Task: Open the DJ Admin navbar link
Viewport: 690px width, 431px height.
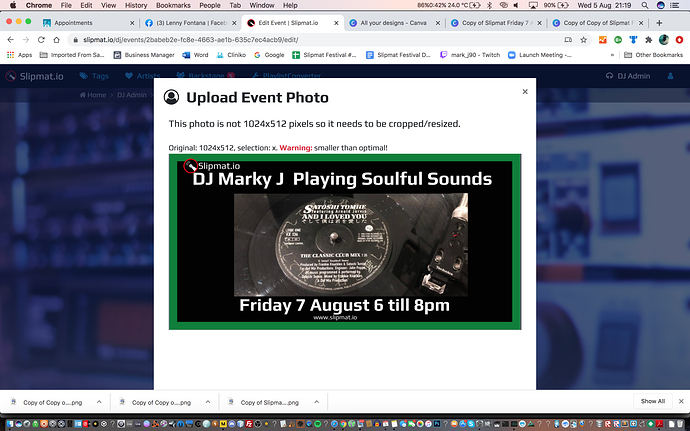Action: [x=628, y=76]
